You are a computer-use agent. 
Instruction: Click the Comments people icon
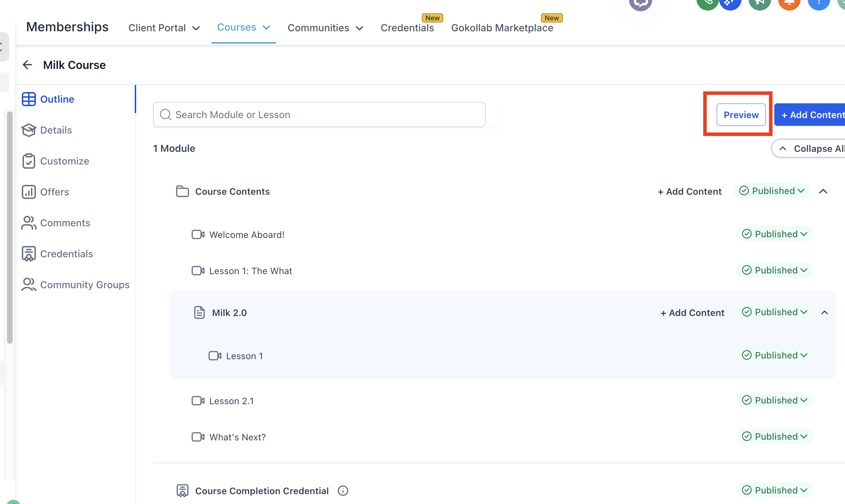click(28, 223)
